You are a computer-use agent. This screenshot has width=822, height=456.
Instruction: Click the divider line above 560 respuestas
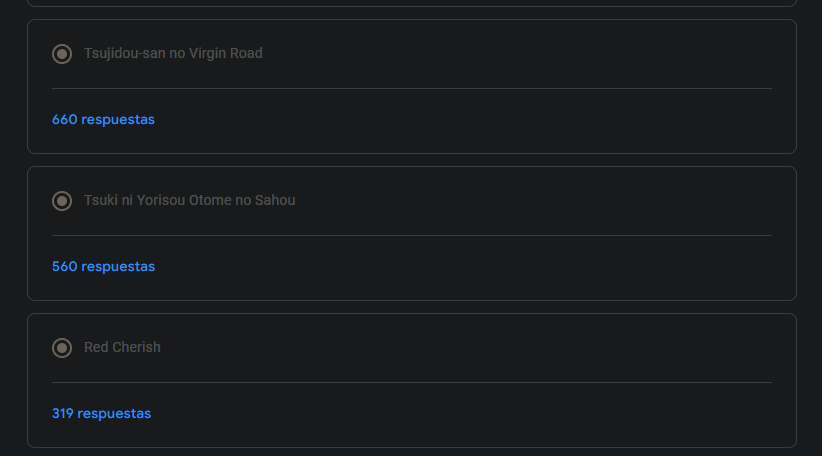pyautogui.click(x=411, y=236)
